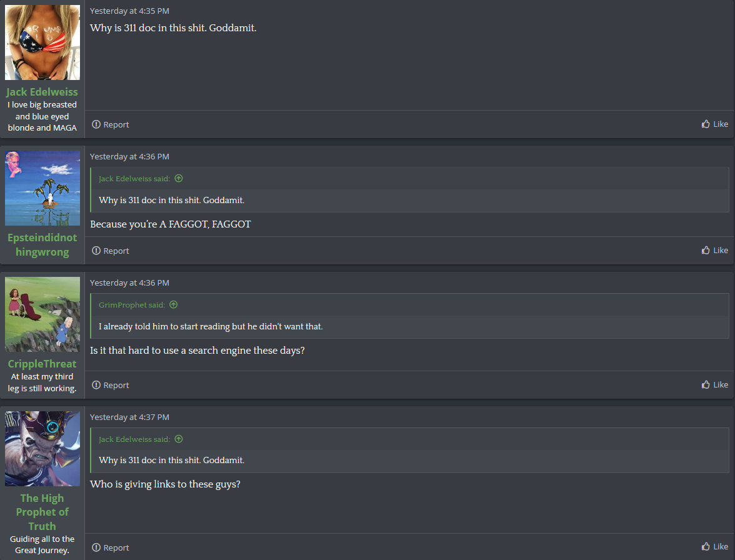Open the Epsteindidnothingwrong username link

pos(42,244)
